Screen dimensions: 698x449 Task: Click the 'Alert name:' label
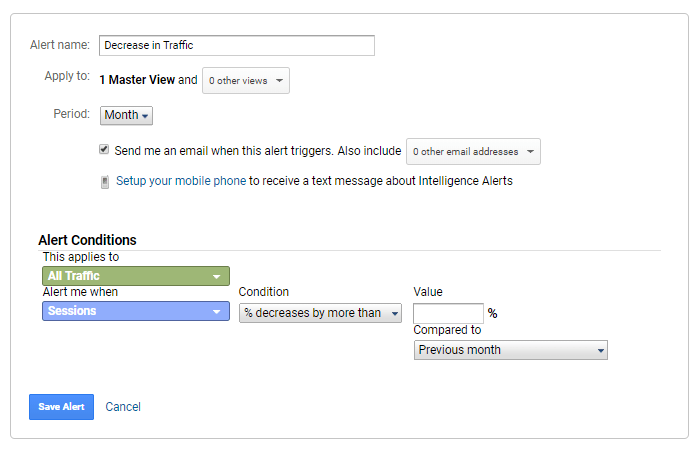pos(61,45)
